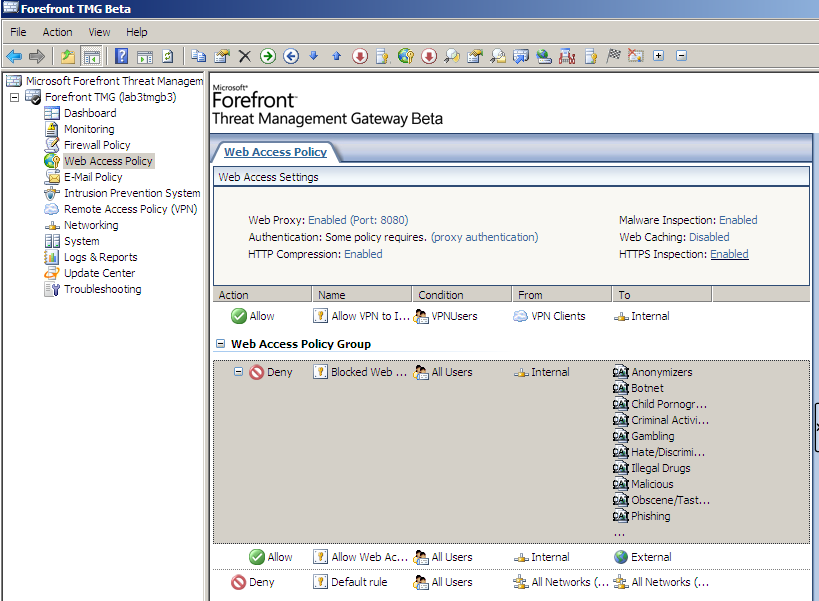Image resolution: width=819 pixels, height=601 pixels.
Task: Open the System tree node
Action: pyautogui.click(x=81, y=241)
